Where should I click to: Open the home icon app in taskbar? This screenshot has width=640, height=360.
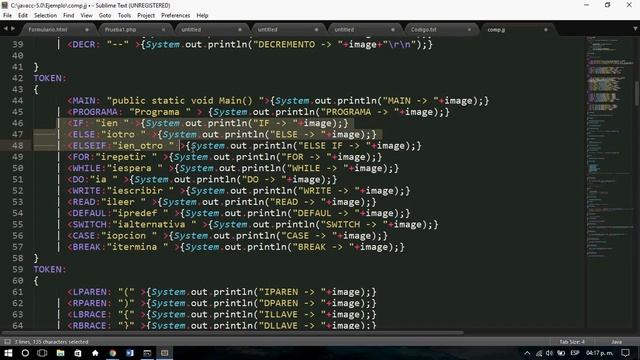(x=95, y=353)
